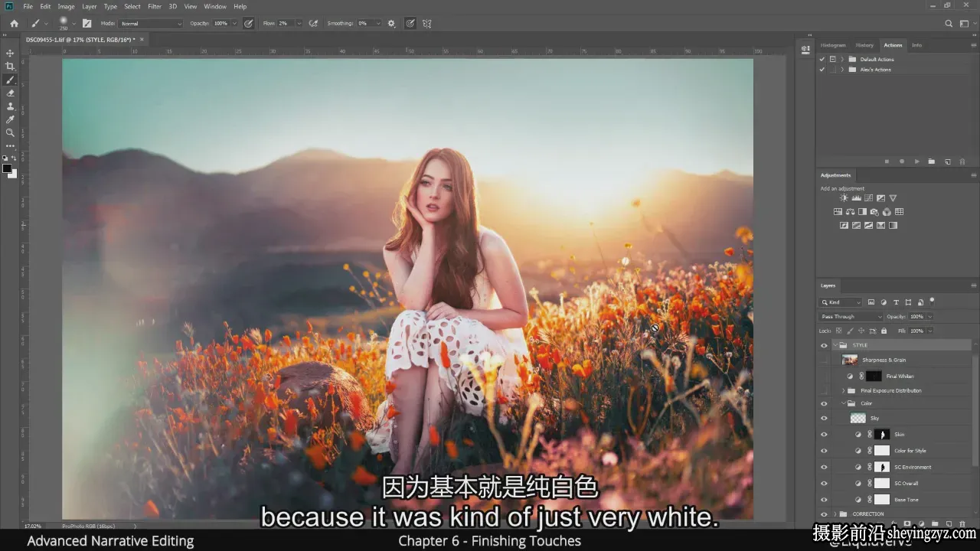Select the Brush tool in left toolbar

click(x=10, y=80)
